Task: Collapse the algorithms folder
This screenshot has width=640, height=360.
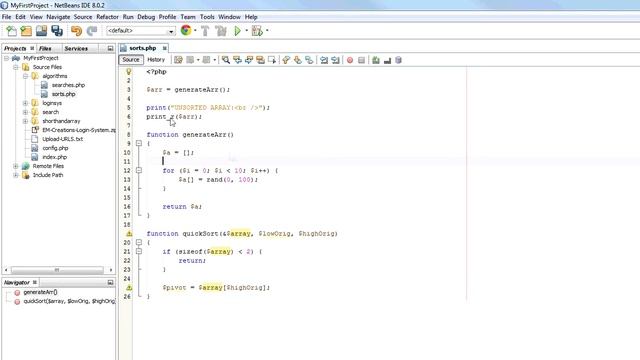Action: point(25,76)
